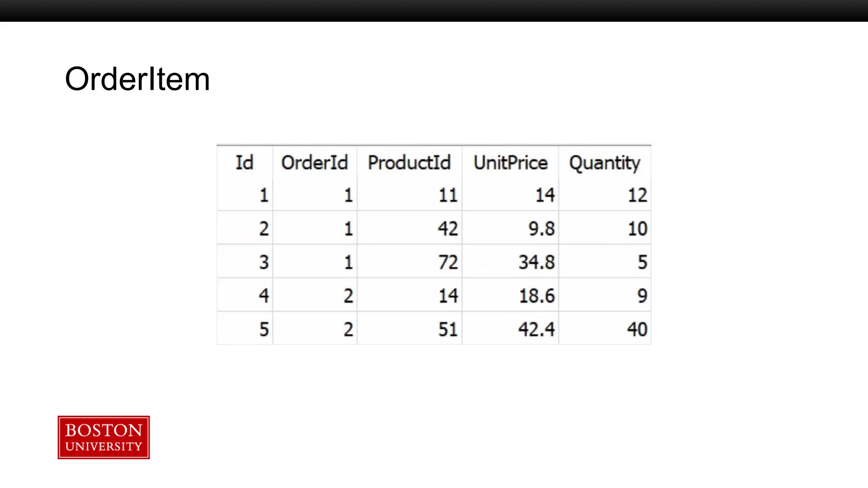This screenshot has height=488, width=868.
Task: Click the black top bar
Action: pyautogui.click(x=434, y=11)
